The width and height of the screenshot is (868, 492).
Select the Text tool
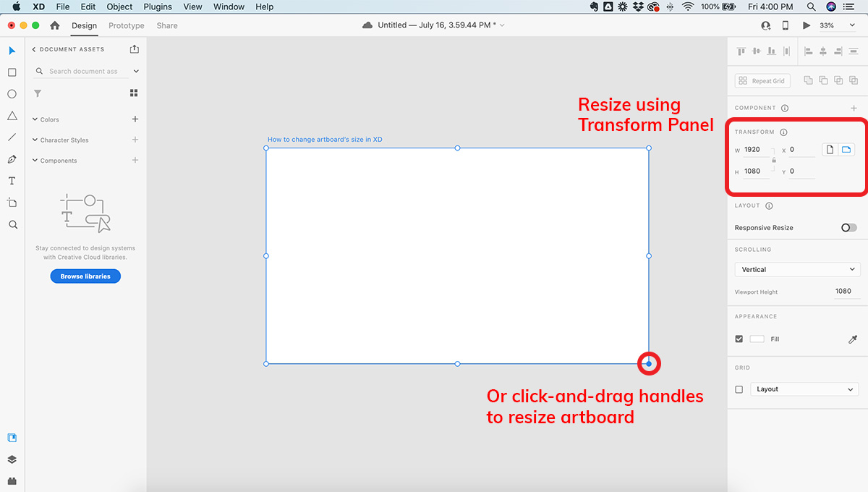coord(12,181)
